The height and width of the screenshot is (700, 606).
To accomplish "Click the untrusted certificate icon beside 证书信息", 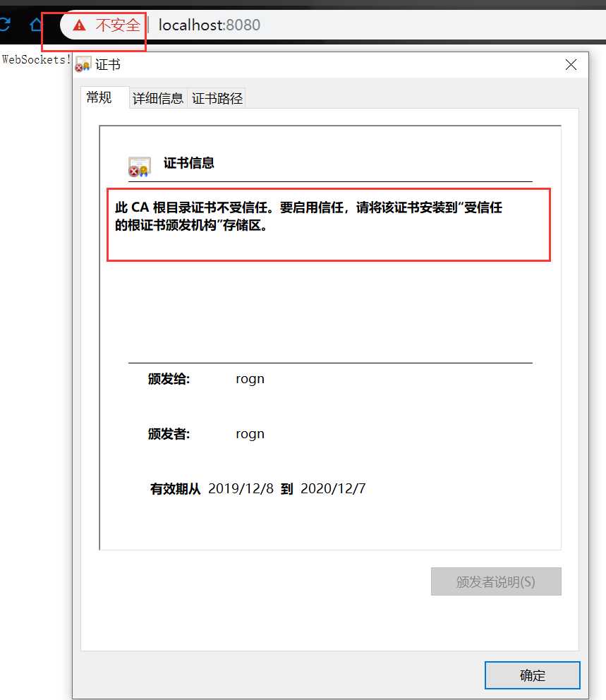I will click(x=139, y=167).
